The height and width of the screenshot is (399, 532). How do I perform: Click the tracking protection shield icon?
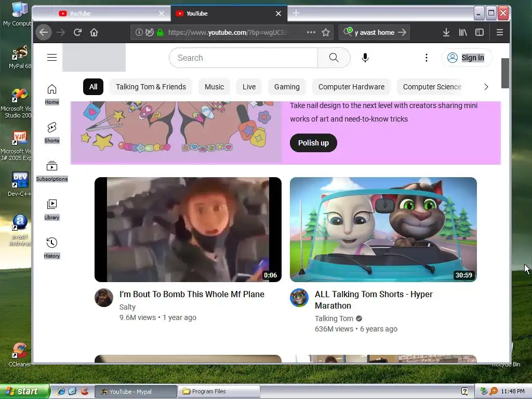tap(149, 32)
